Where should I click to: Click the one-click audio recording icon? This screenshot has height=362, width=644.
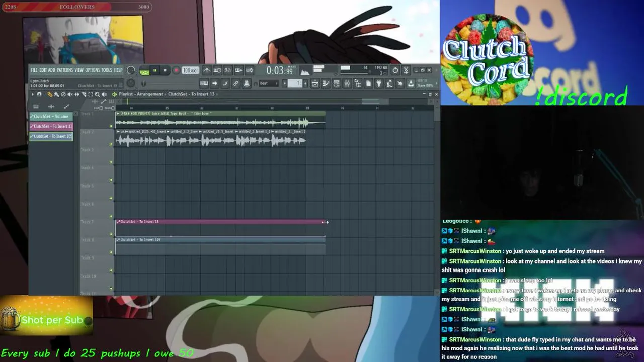point(400,83)
